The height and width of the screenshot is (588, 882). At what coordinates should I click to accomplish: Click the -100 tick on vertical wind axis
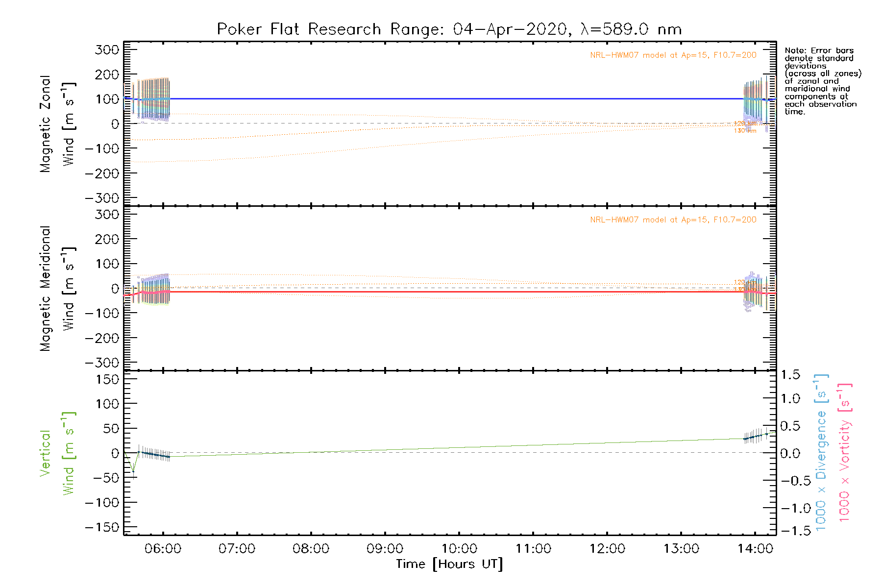click(102, 503)
